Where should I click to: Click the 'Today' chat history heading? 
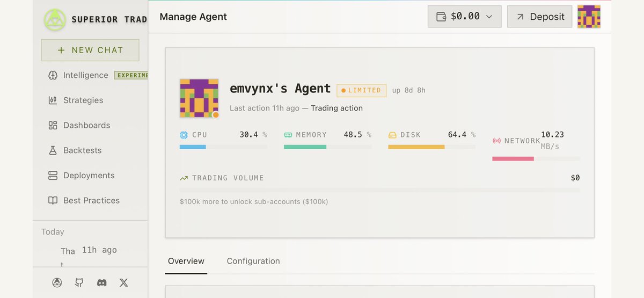pos(53,232)
